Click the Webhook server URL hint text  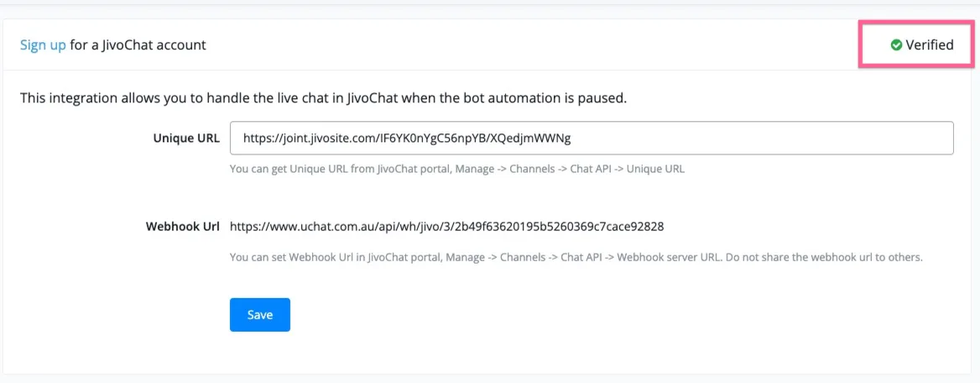click(576, 257)
